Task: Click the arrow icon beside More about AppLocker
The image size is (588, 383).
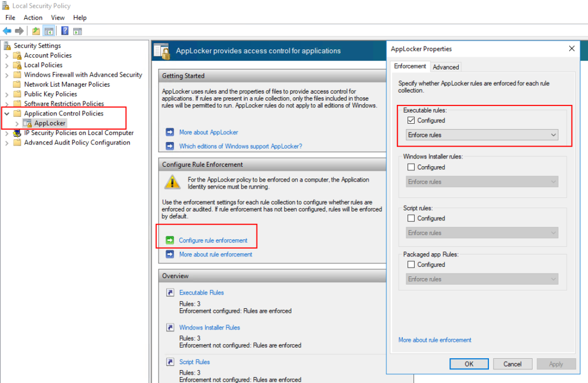Action: [170, 132]
